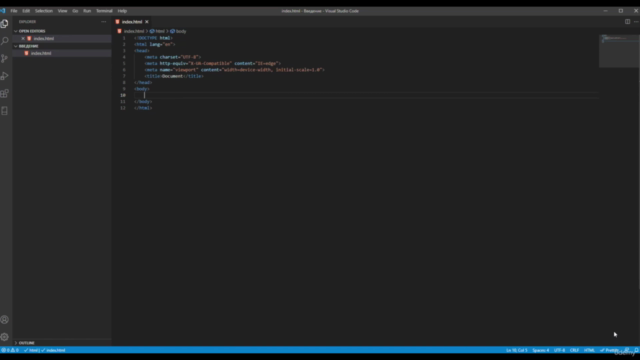Click the meta charset line 4

173,57
